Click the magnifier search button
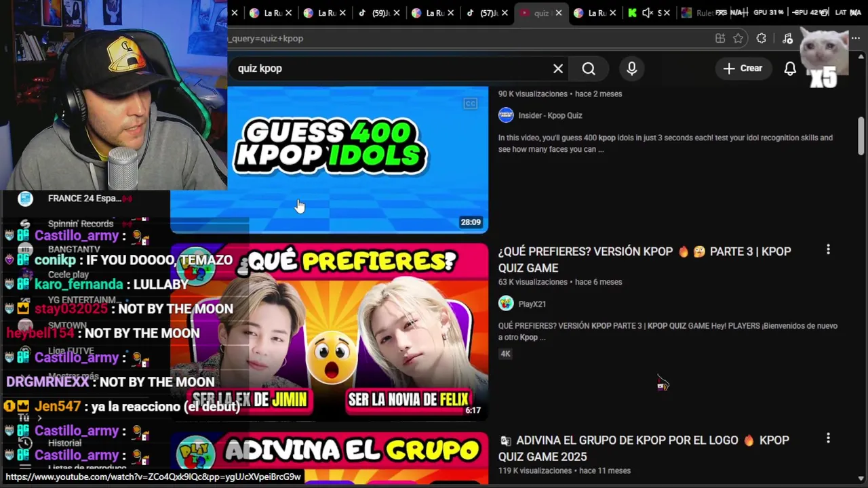The width and height of the screenshot is (868, 488). [x=589, y=68]
